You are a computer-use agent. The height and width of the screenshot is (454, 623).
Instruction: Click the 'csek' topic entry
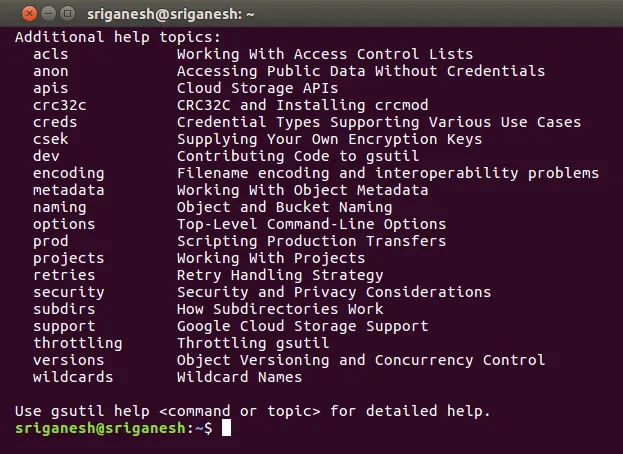click(51, 139)
